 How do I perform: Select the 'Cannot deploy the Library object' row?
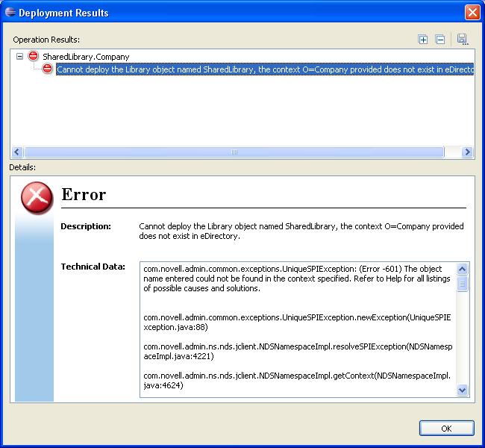265,69
